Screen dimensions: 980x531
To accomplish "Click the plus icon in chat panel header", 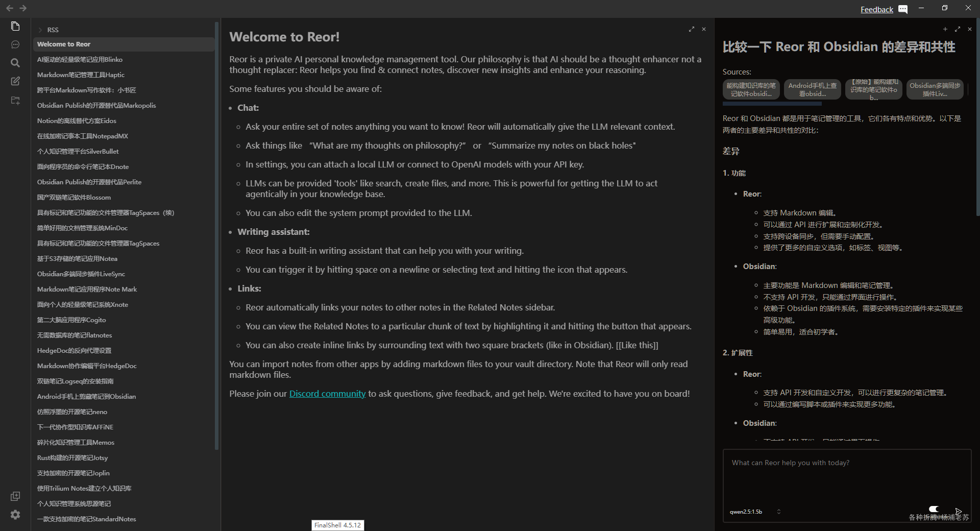I will click(x=945, y=29).
